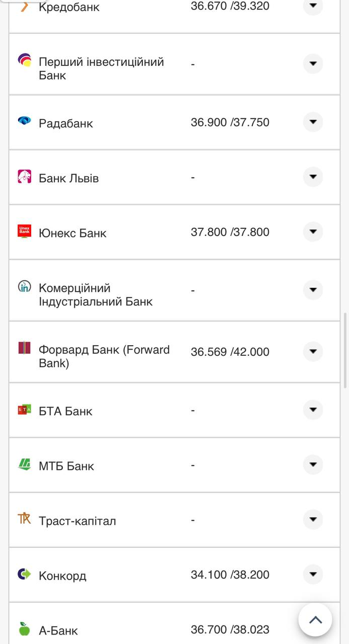Click the А-Банк rate 36.700 /38.023

tap(230, 629)
